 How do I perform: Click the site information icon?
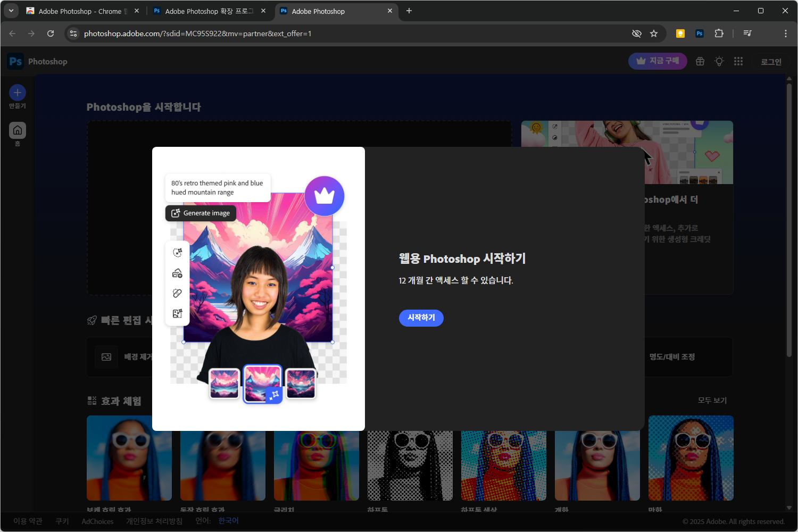coord(73,34)
